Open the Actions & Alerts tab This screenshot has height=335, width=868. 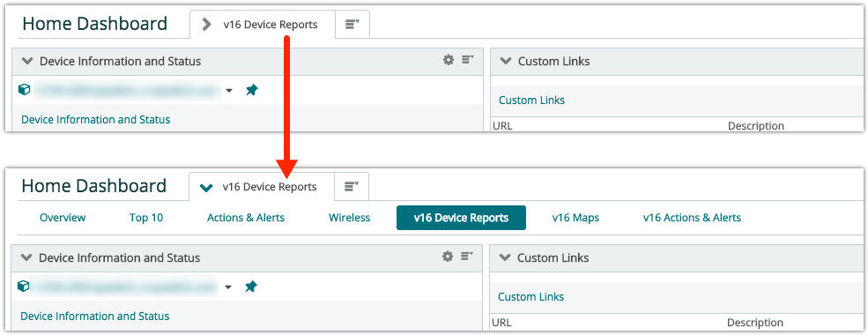coord(246,218)
